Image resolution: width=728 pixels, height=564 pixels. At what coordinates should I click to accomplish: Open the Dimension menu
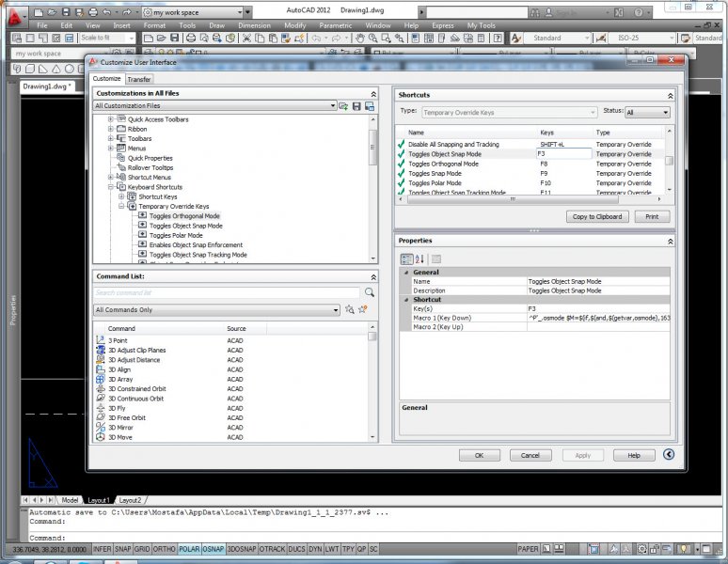point(255,25)
